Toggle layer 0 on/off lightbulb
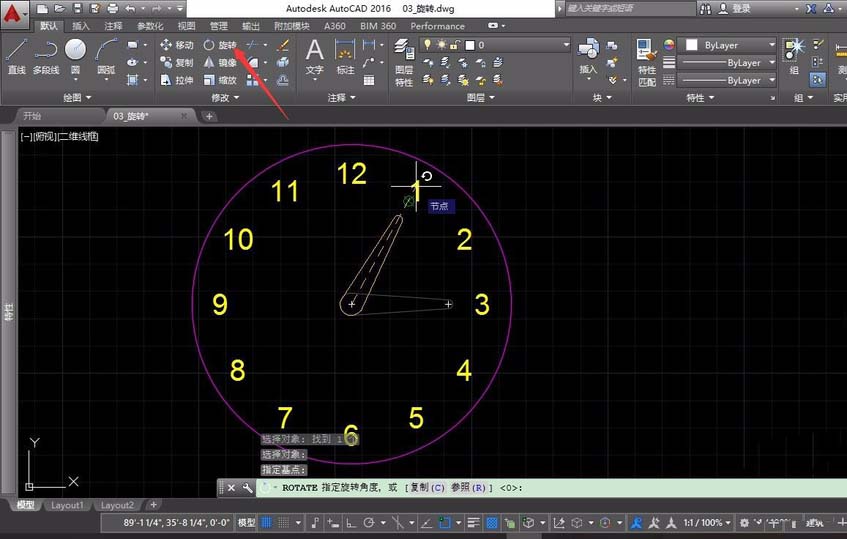 click(427, 45)
